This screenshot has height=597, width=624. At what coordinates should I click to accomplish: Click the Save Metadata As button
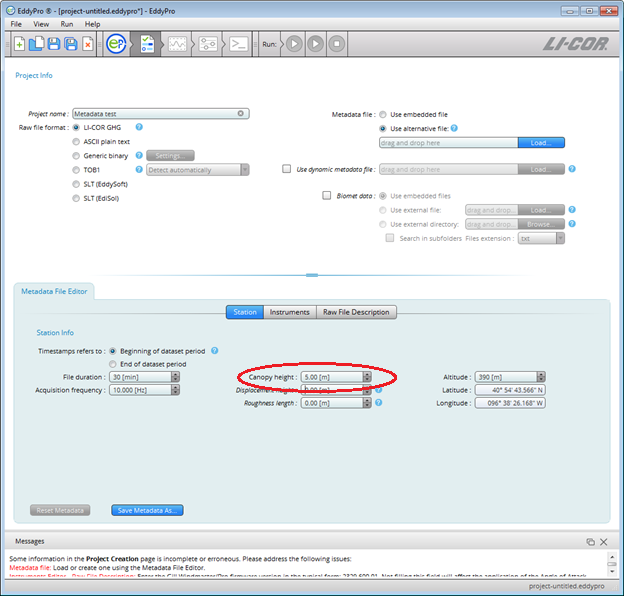[x=147, y=510]
